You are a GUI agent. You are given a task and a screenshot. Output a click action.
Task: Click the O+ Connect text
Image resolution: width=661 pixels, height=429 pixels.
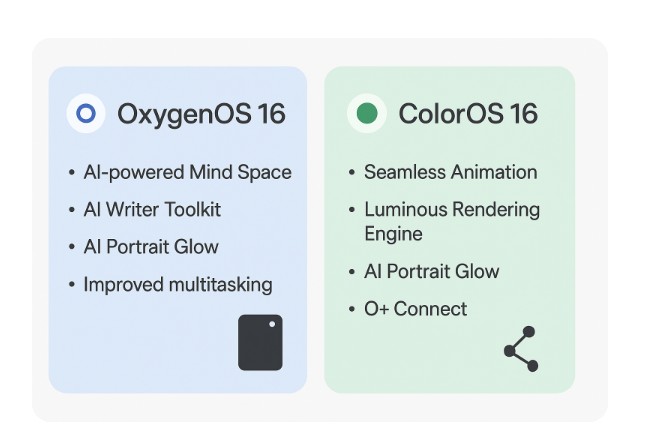pos(415,309)
